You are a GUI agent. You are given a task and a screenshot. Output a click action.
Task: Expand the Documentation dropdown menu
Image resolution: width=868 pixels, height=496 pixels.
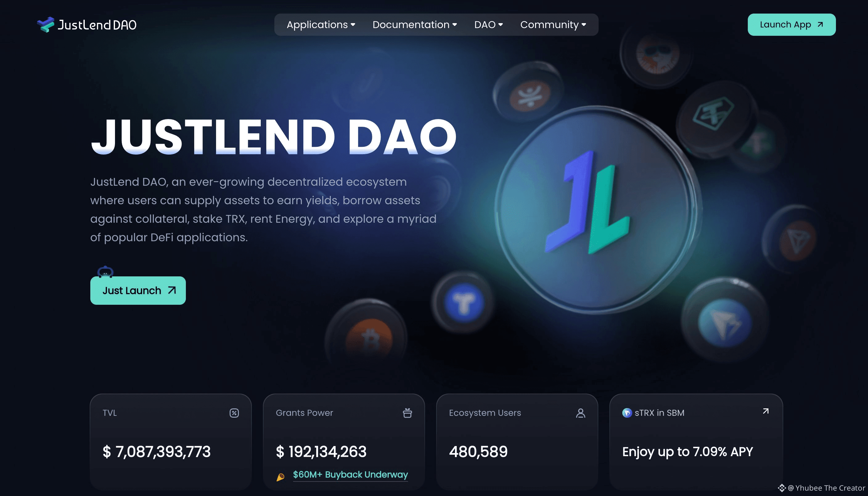coord(415,25)
